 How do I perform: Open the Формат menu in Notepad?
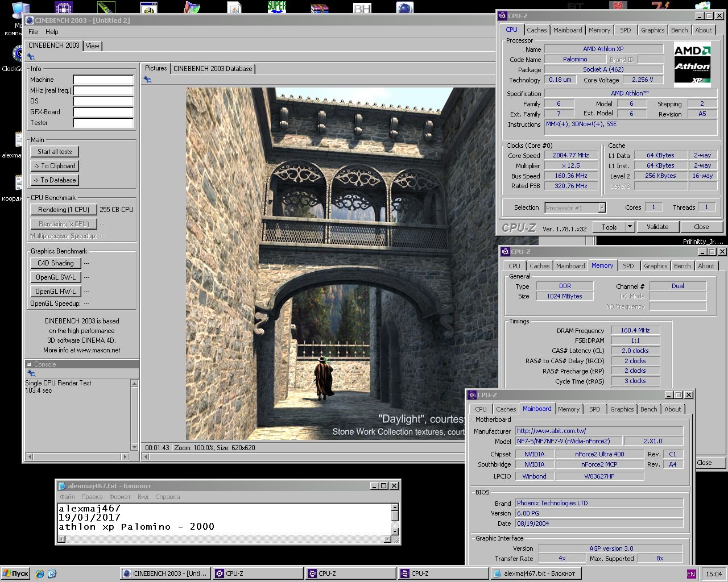click(x=120, y=497)
